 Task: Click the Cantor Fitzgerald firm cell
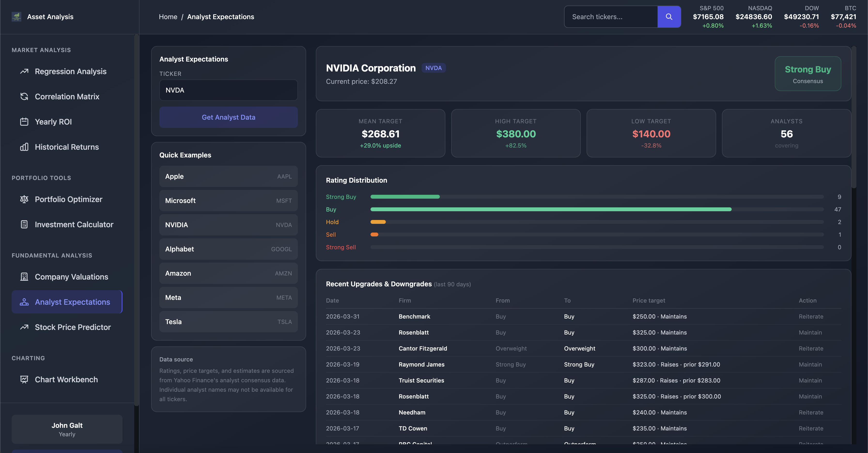click(423, 349)
